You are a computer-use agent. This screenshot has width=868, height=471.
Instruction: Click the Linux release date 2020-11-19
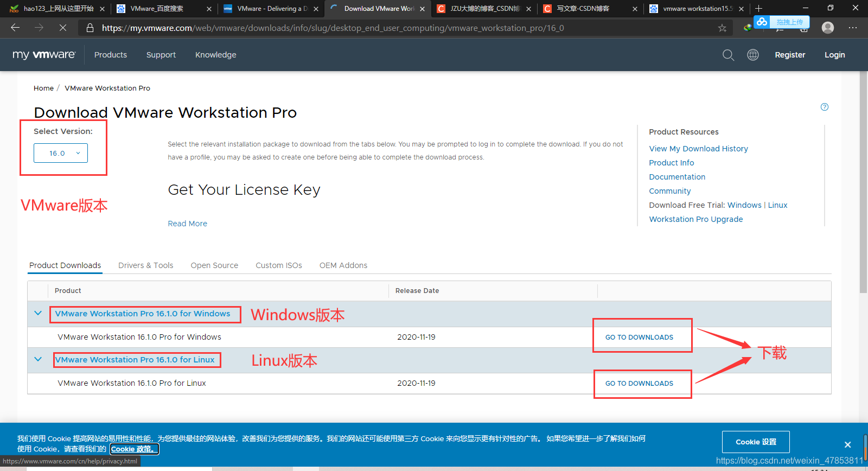[416, 383]
